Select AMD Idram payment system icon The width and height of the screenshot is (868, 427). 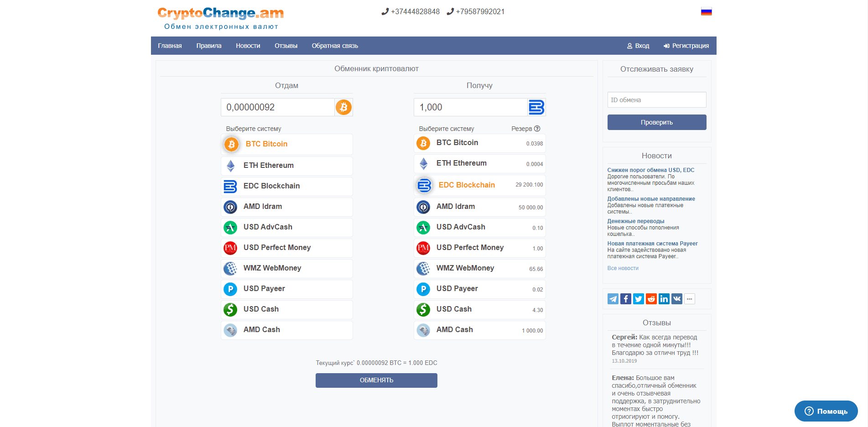[x=230, y=207]
